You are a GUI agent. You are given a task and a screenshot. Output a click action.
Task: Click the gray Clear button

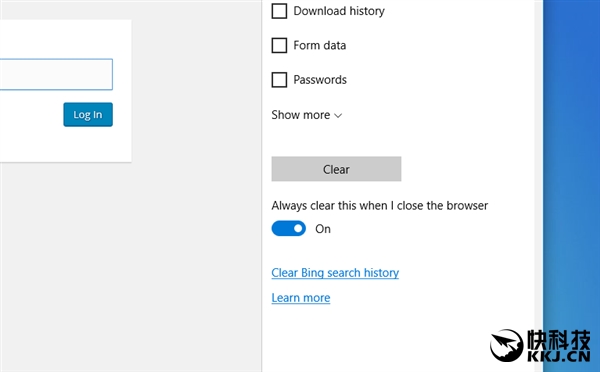(336, 169)
